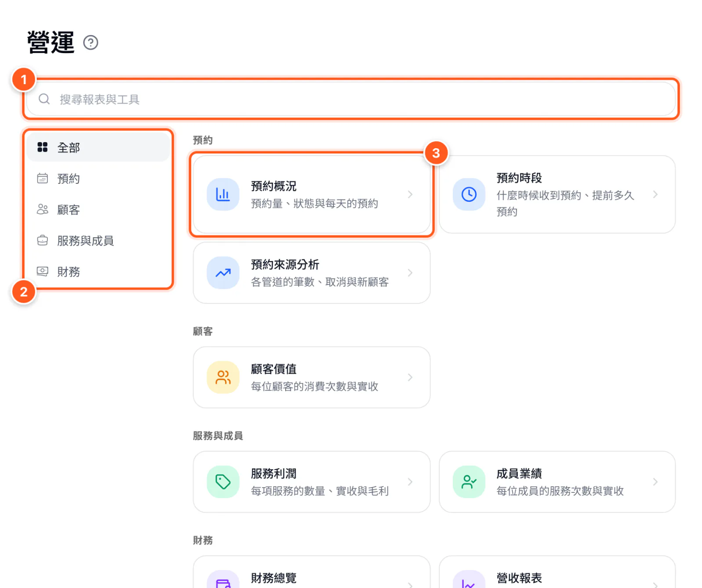
Task: Click the people icon next to 顧客 in sidebar
Action: [x=43, y=210]
